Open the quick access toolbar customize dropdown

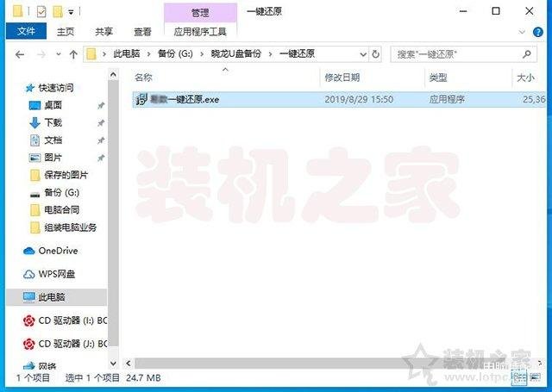71,12
